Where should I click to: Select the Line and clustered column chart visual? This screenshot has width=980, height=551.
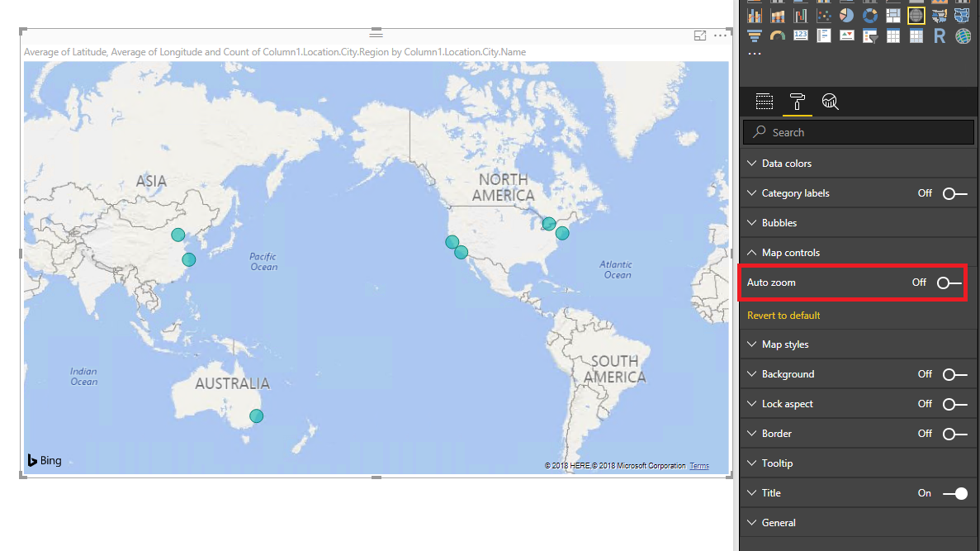click(x=755, y=16)
